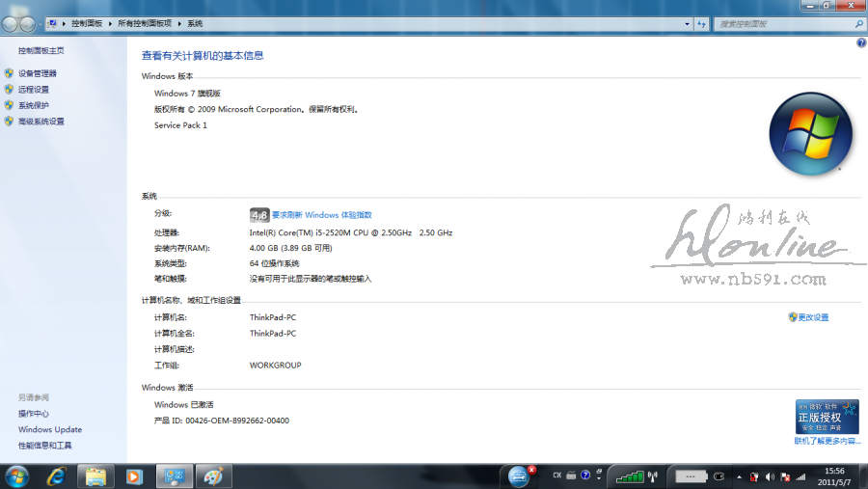Click the toolbox icon with red X
868x489 pixels.
pos(519,476)
